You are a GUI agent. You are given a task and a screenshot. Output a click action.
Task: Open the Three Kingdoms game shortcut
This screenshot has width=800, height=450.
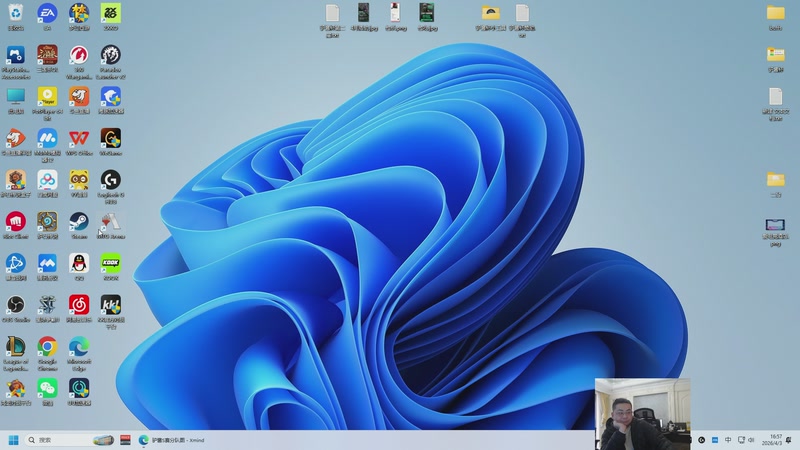tap(47, 55)
